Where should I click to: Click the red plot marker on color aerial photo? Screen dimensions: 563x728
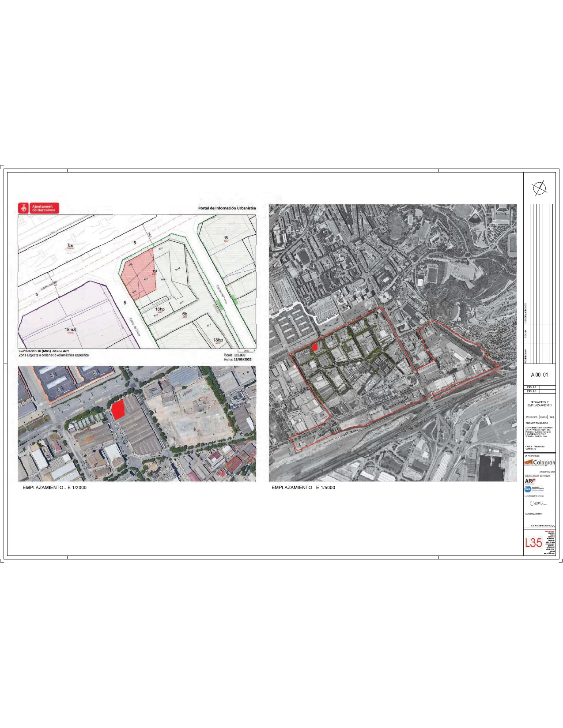(117, 410)
